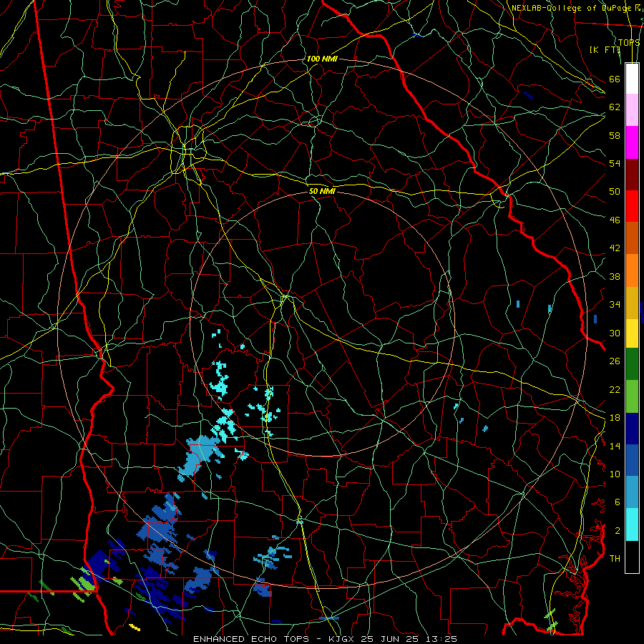Click the black TH threshold swatch
The width and height of the screenshot is (644, 644).
[632, 557]
